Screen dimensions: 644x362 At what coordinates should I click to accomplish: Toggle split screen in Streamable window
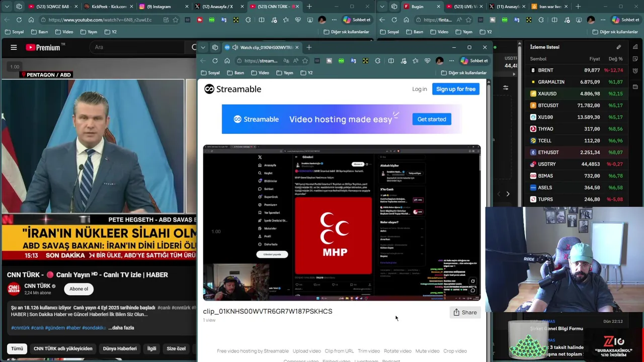pos(391,61)
